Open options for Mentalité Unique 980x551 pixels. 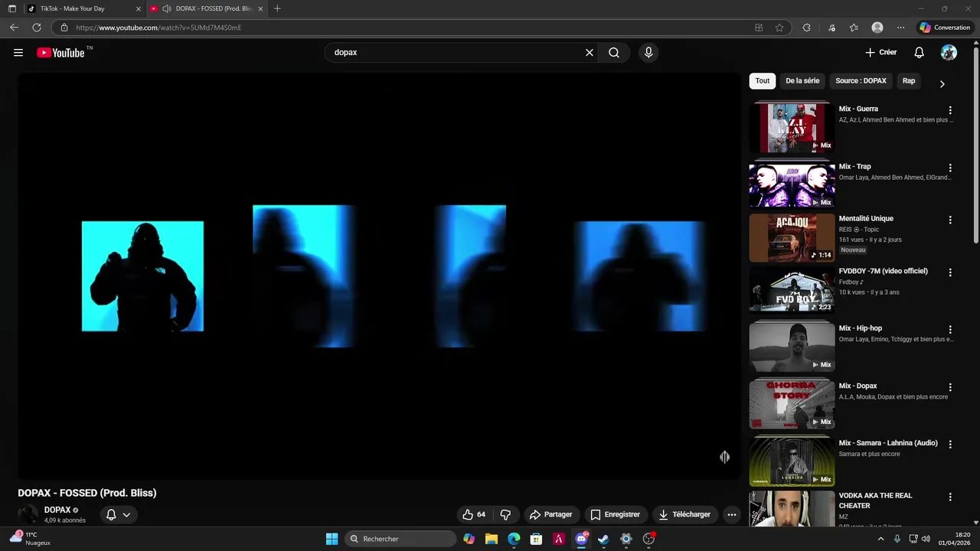click(x=950, y=220)
